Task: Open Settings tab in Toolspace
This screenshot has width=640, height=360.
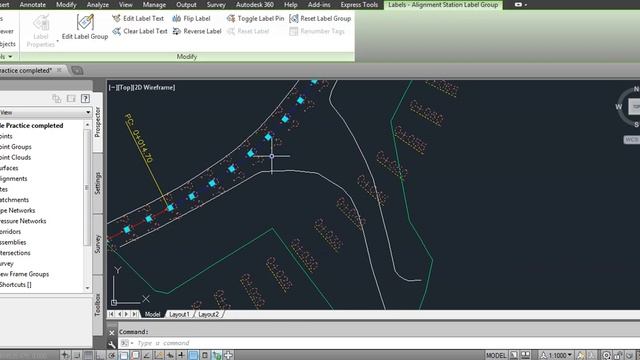Action: 98,183
